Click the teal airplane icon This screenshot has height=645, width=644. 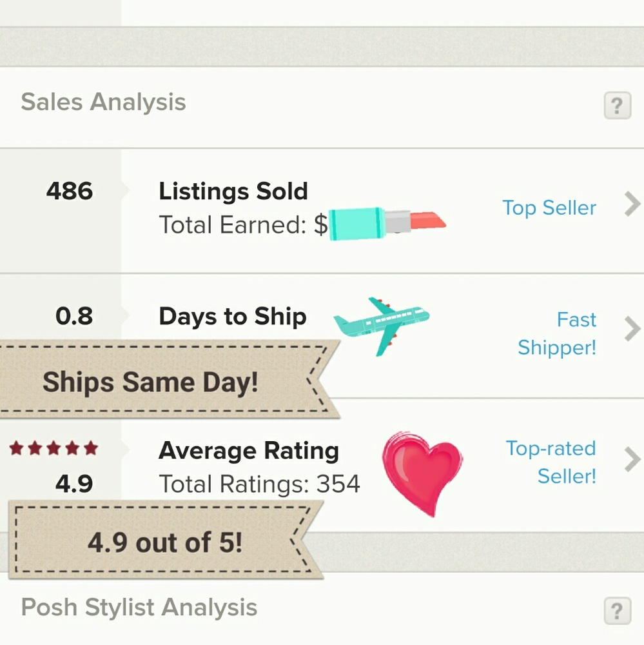(382, 324)
